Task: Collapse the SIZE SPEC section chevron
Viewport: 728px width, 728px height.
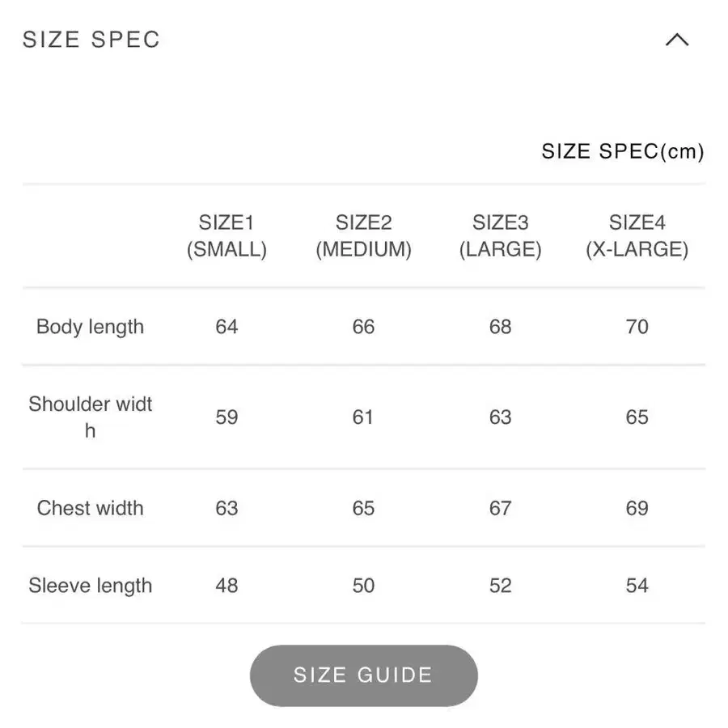Action: tap(676, 40)
